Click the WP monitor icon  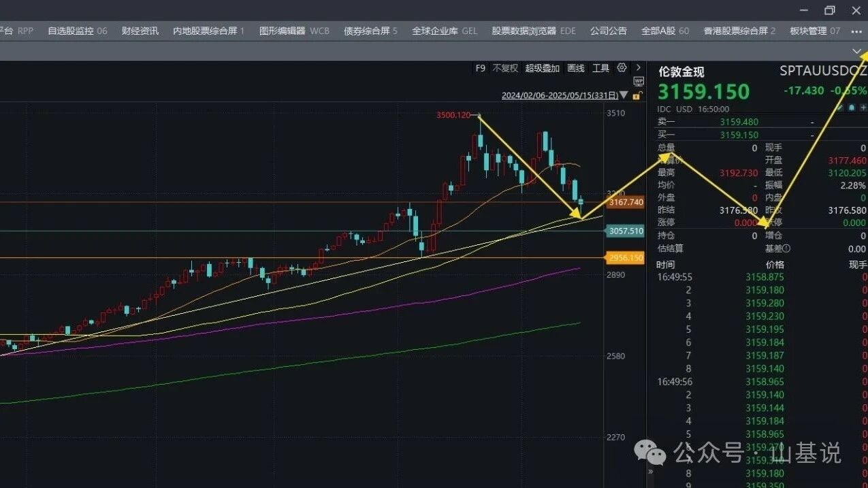click(x=639, y=82)
